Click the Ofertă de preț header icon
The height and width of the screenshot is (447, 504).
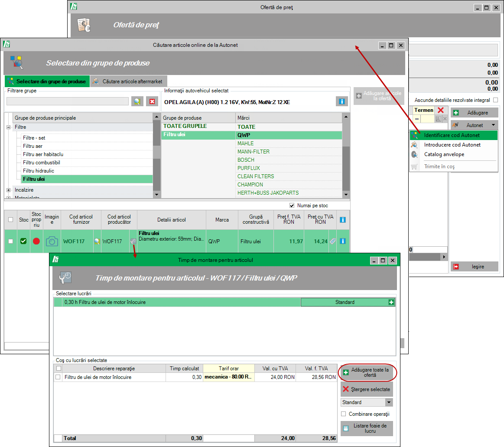84,25
